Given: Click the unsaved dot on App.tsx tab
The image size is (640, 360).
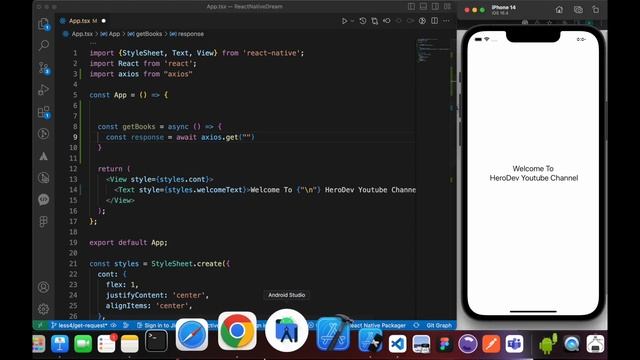Looking at the screenshot, I should click(103, 21).
